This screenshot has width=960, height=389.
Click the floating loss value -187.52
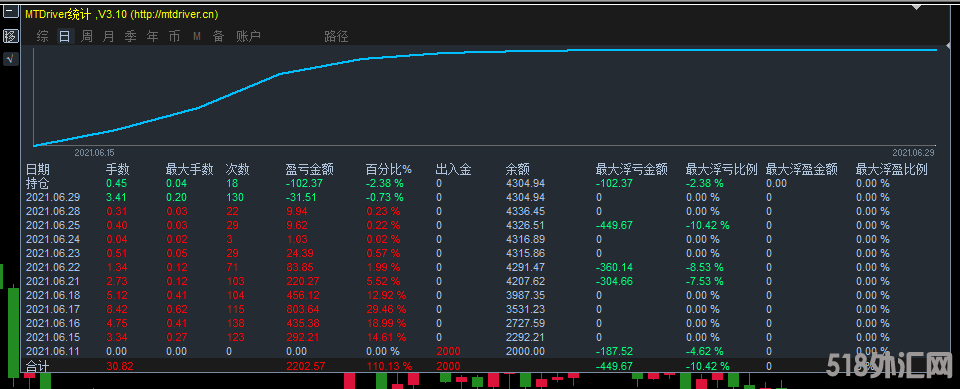(x=614, y=351)
